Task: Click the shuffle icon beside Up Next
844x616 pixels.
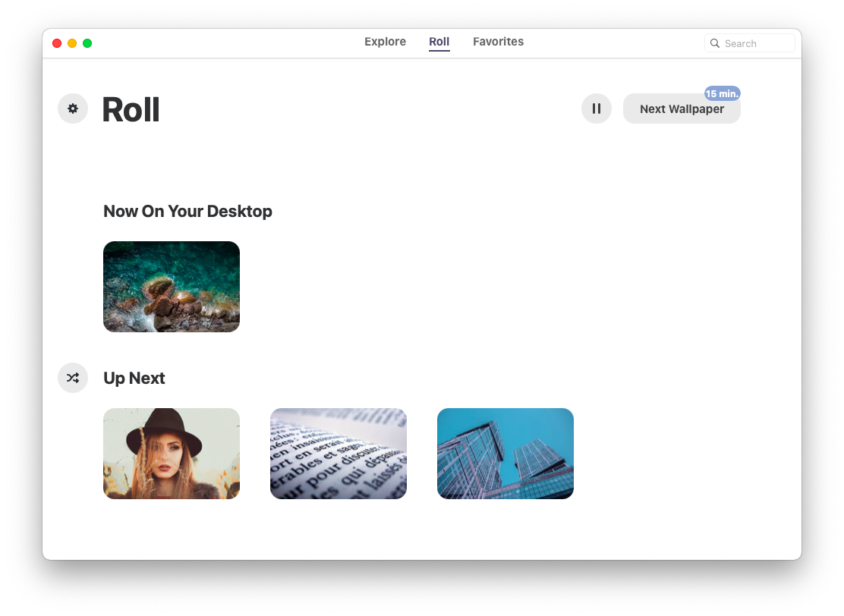Action: (x=73, y=378)
